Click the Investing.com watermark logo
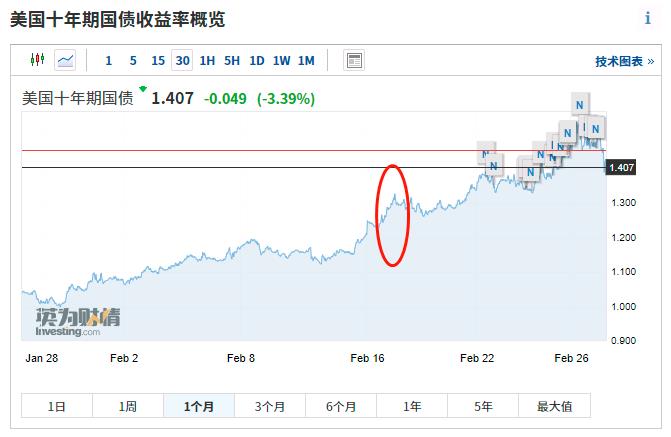The image size is (671, 437). tap(77, 322)
